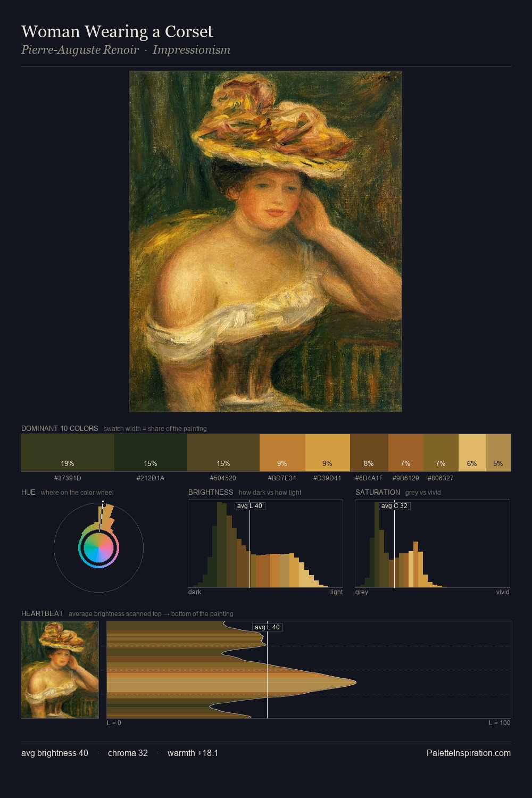This screenshot has width=532, height=798.
Task: Click hex code label #806327
Action: click(440, 478)
